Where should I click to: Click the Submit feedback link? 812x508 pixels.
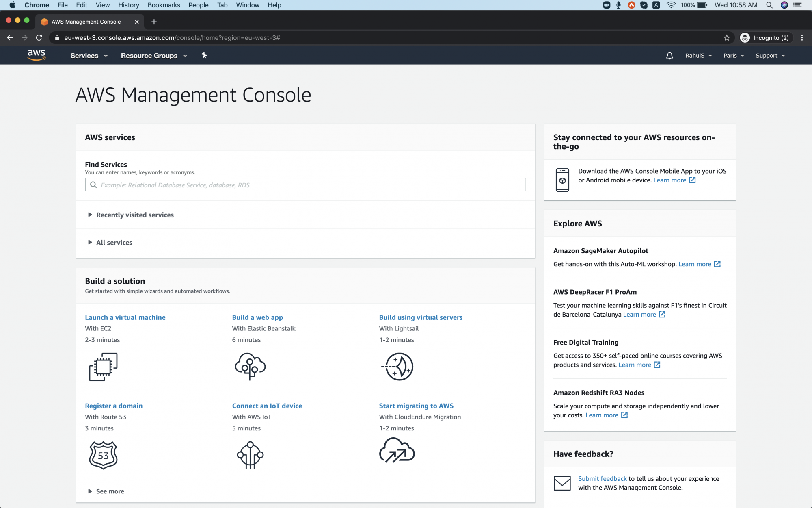pos(602,478)
